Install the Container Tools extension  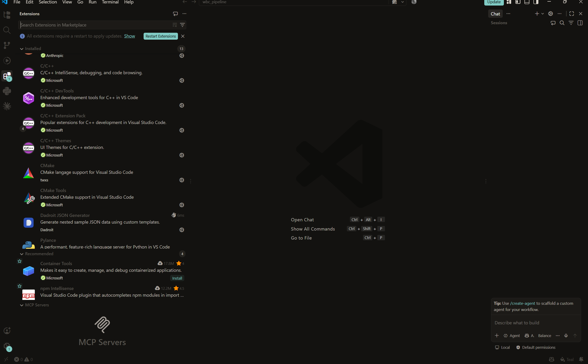[177, 278]
